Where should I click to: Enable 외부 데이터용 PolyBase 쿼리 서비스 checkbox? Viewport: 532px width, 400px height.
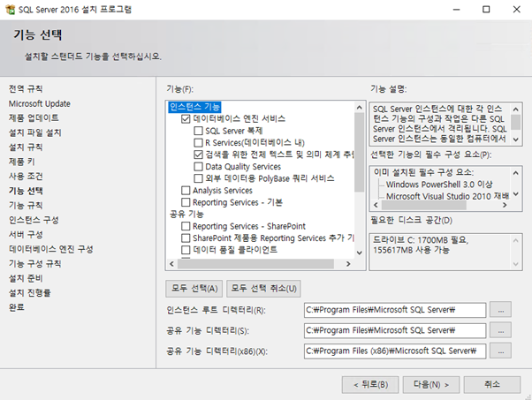click(198, 178)
